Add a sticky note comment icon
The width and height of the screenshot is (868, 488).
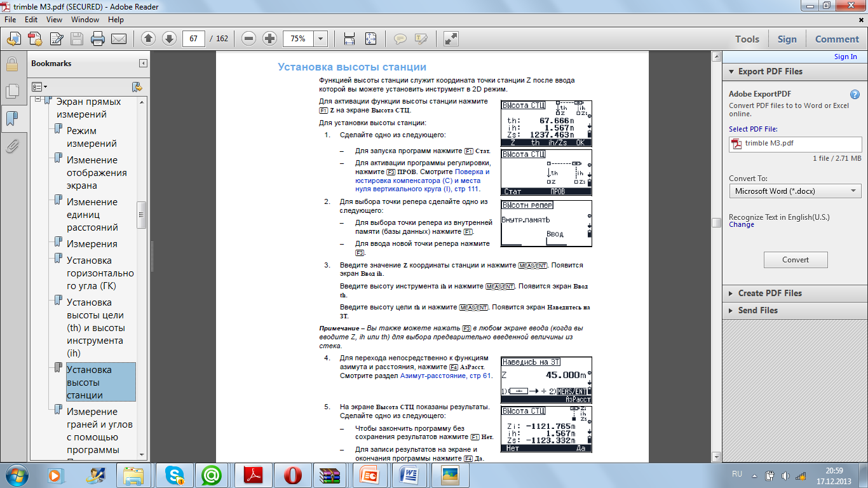point(400,39)
